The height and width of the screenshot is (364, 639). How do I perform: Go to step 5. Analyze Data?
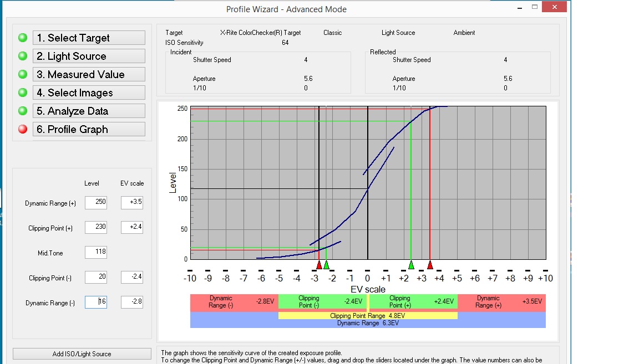pyautogui.click(x=89, y=111)
